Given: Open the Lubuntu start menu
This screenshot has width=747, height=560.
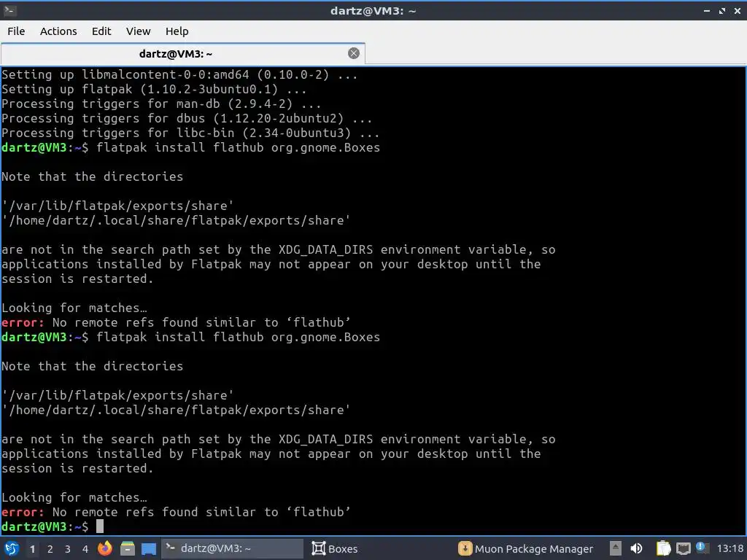Looking at the screenshot, I should pyautogui.click(x=12, y=548).
